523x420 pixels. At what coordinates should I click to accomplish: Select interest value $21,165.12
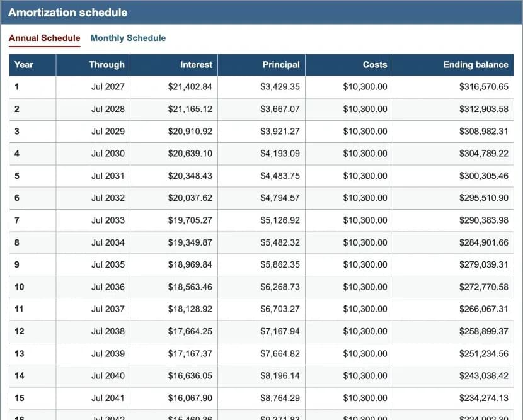[190, 109]
